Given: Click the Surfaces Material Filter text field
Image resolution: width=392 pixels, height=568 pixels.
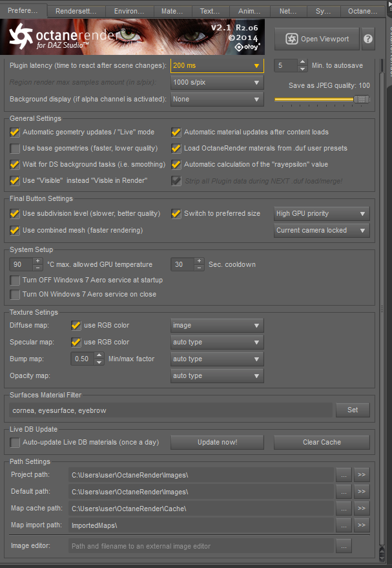Looking at the screenshot, I should [170, 410].
